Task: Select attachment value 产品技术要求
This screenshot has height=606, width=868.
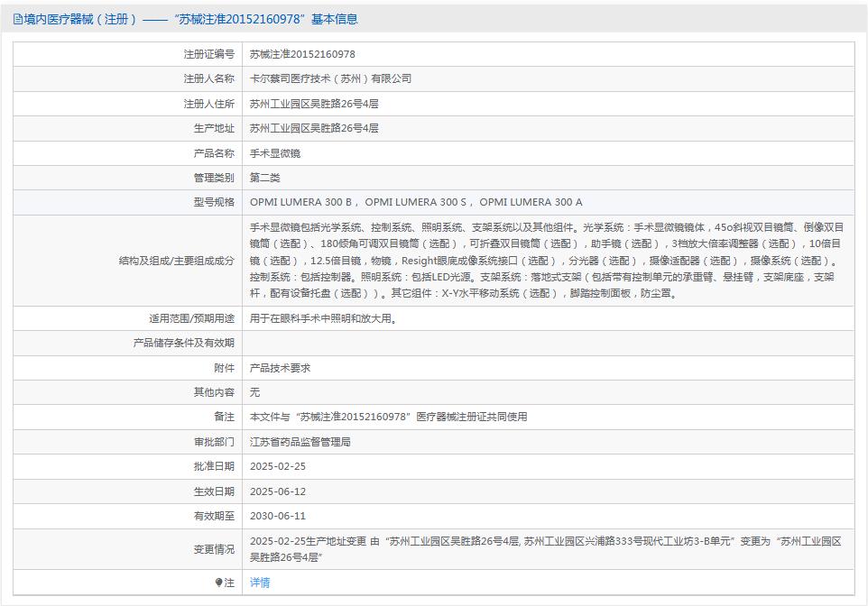Action: click(280, 368)
